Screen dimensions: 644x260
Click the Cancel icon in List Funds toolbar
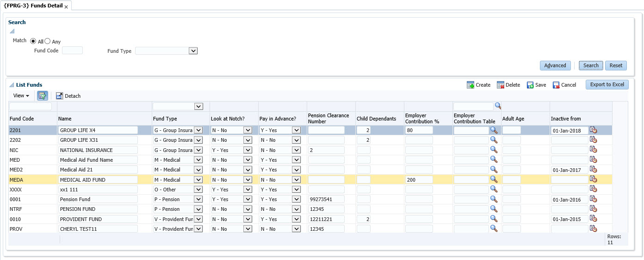(556, 85)
